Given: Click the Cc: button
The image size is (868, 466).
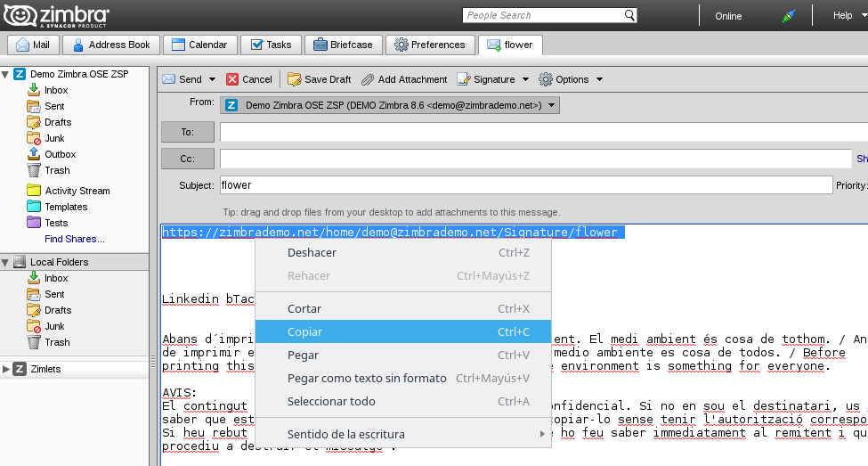Looking at the screenshot, I should point(188,159).
